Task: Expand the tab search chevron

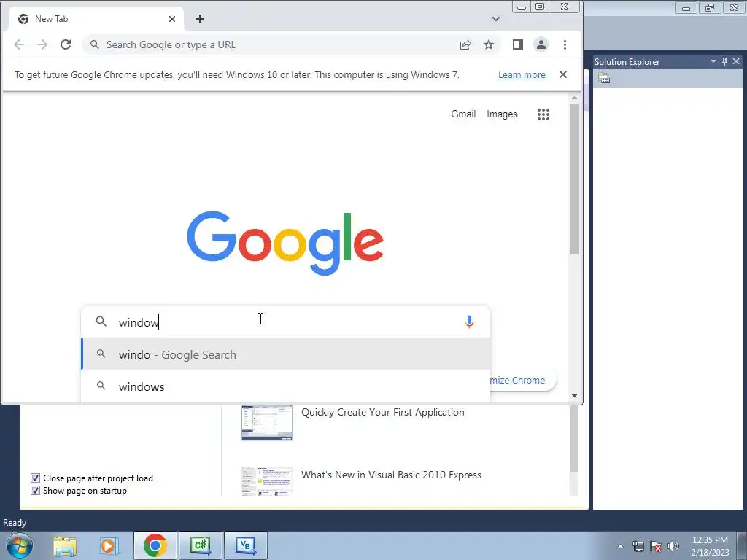Action: point(496,19)
